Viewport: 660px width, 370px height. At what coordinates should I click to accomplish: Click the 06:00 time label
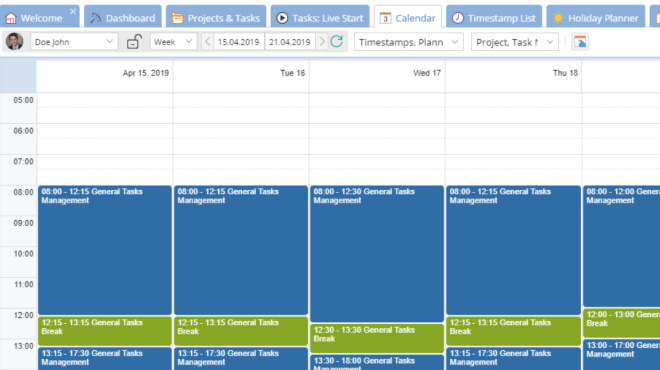coord(23,131)
